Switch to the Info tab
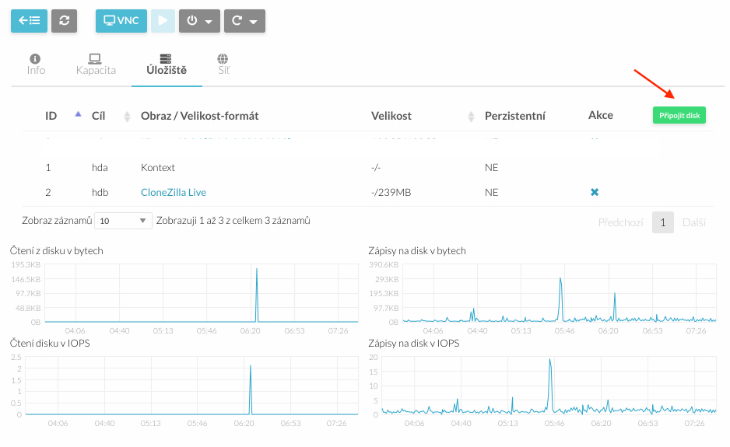This screenshot has height=447, width=730. point(36,66)
